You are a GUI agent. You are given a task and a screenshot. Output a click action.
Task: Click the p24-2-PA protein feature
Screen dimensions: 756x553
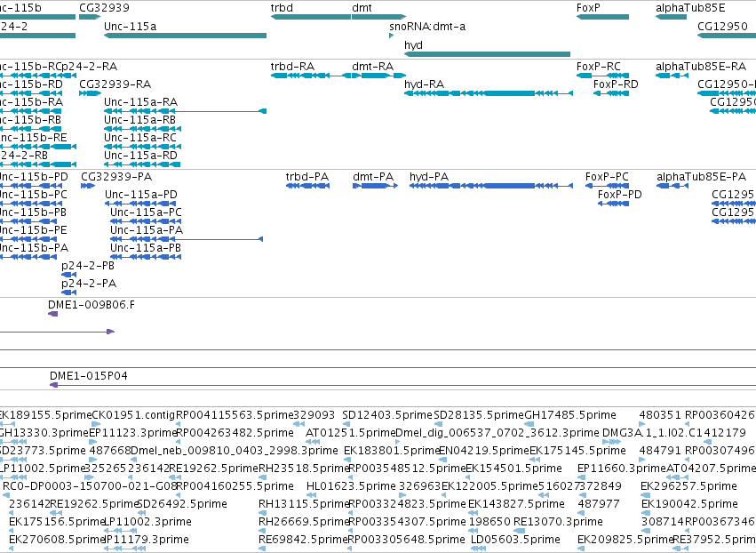69,293
